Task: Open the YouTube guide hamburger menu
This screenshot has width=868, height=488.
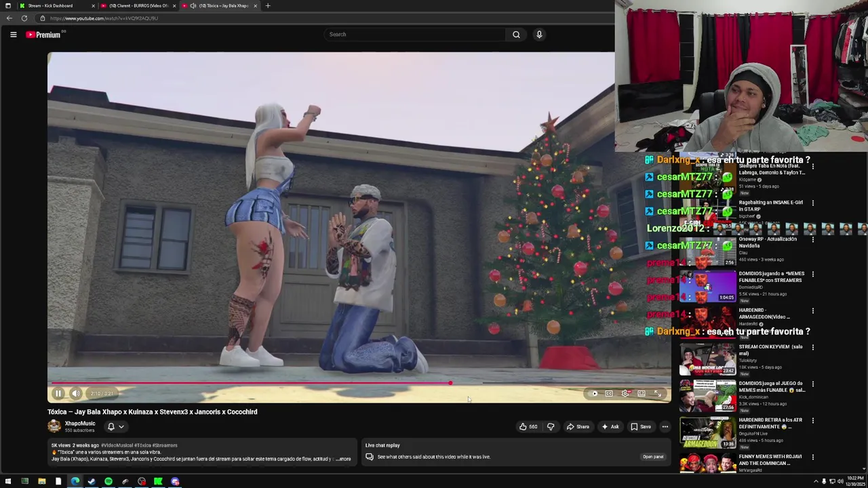Action: [x=13, y=35]
